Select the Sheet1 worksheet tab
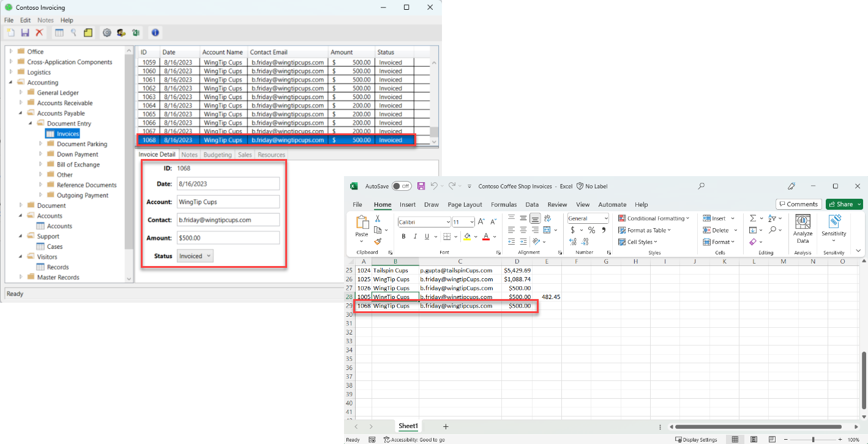The height and width of the screenshot is (444, 868). coord(408,426)
